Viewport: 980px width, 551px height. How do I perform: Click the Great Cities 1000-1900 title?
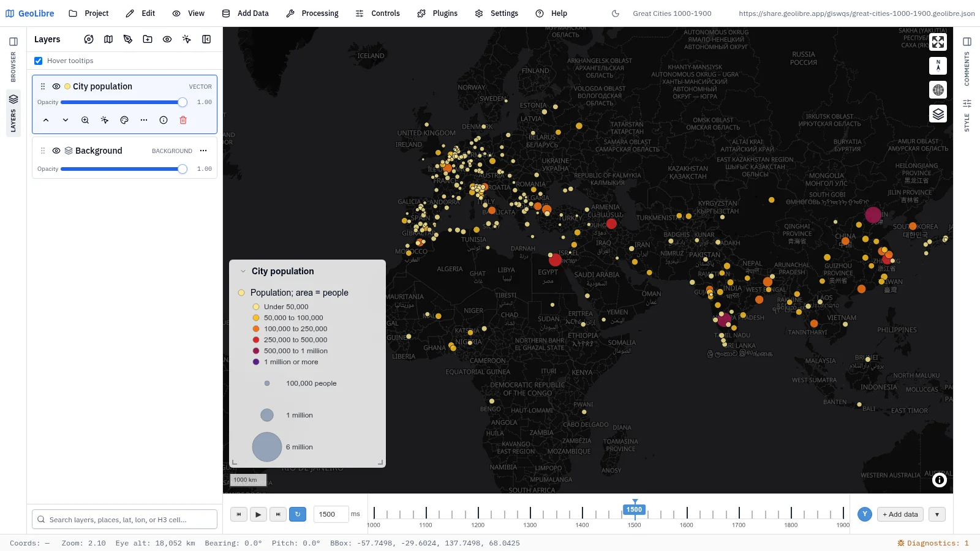coord(672,13)
